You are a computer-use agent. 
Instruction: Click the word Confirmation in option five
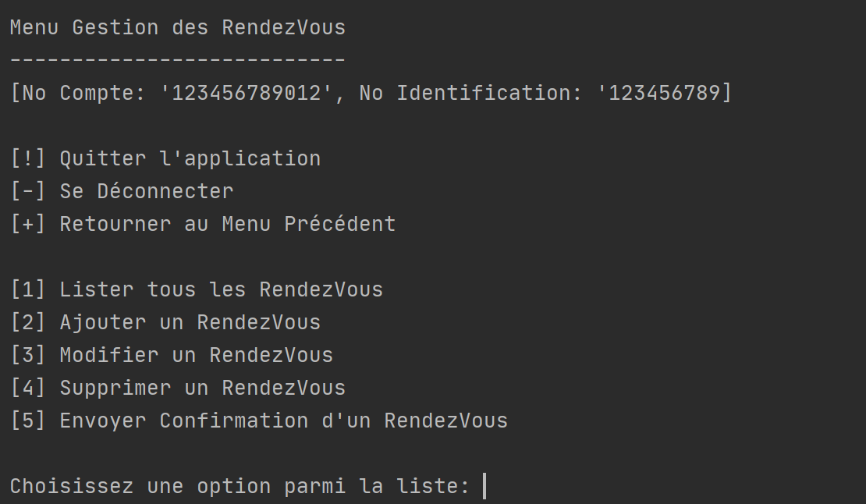click(234, 421)
